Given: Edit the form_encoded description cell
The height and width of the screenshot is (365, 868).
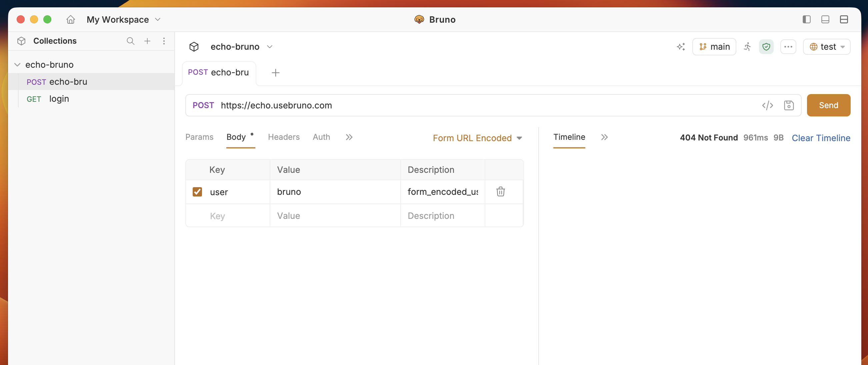Looking at the screenshot, I should click(443, 192).
